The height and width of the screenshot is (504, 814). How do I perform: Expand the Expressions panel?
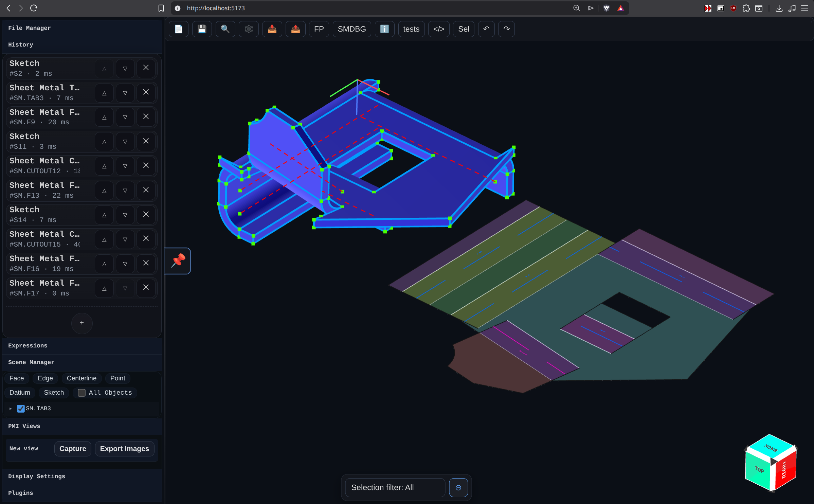pos(82,346)
